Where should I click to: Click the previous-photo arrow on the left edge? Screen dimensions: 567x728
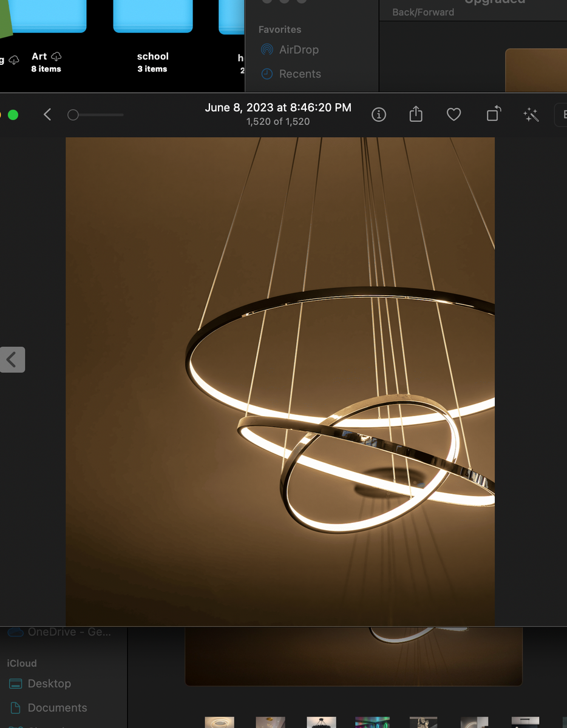pos(12,359)
